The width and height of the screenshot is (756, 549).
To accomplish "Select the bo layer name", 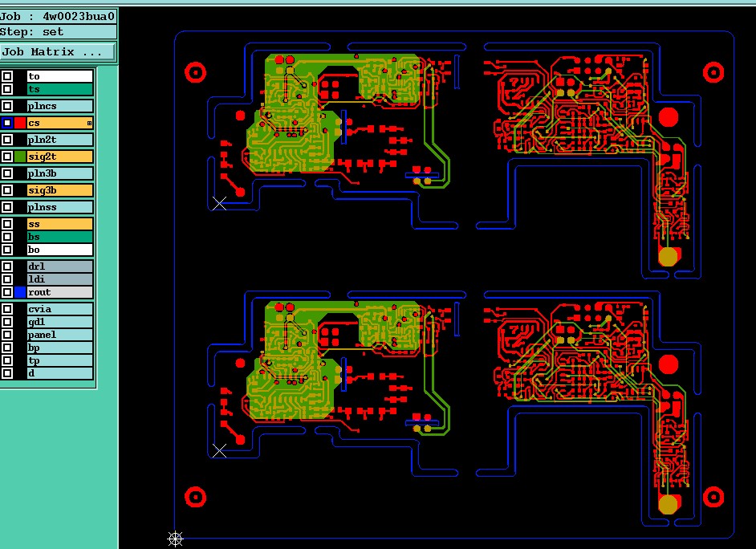I will (59, 250).
